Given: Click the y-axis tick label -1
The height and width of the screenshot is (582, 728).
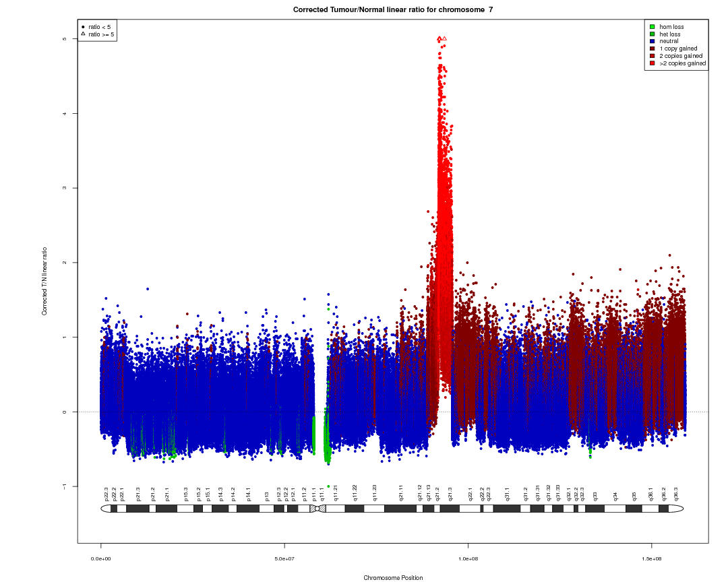Looking at the screenshot, I should point(65,486).
